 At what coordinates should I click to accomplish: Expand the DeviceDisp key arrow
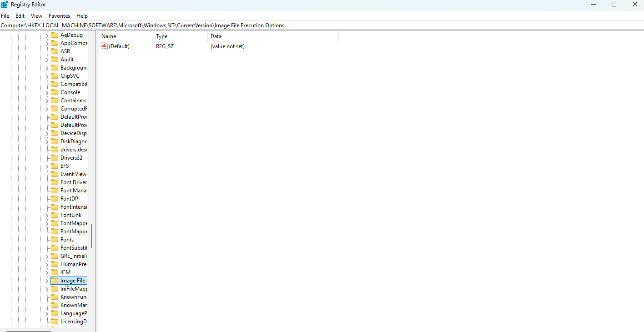pyautogui.click(x=47, y=134)
